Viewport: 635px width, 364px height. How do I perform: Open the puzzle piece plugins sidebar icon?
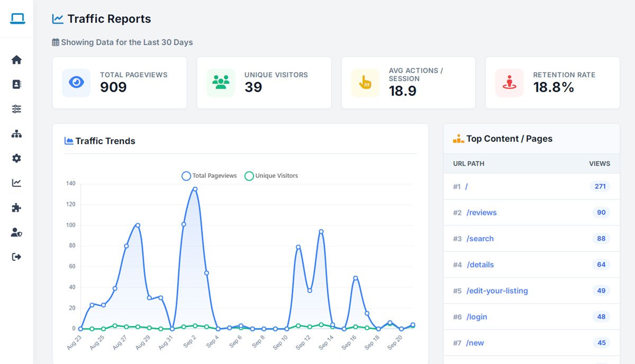(16, 207)
